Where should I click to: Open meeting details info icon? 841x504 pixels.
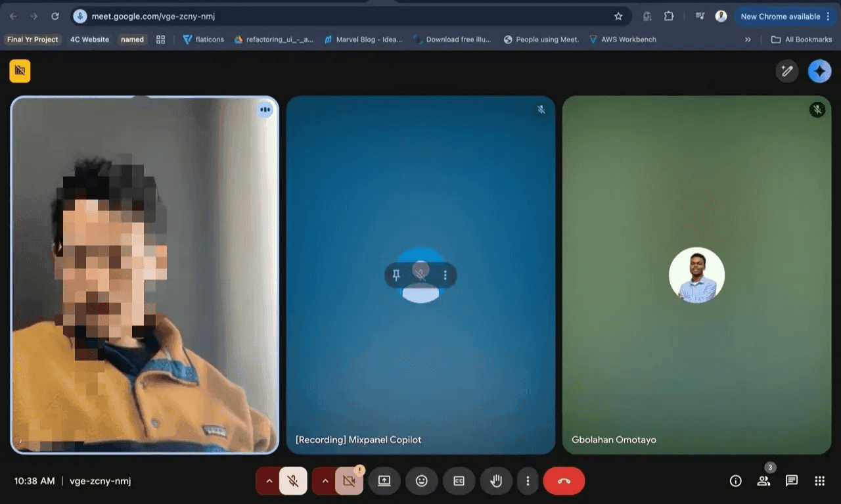pos(736,481)
